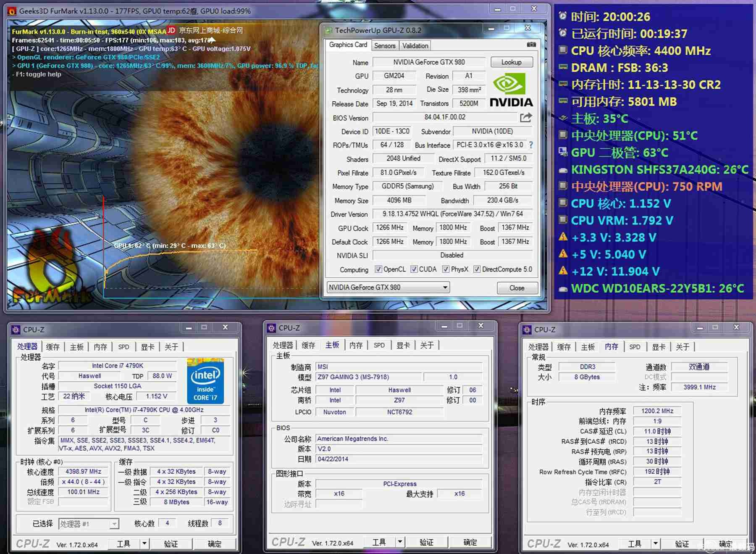Click the Intel Core i7 logo in CPU-Z
The width and height of the screenshot is (756, 554).
coord(205,381)
